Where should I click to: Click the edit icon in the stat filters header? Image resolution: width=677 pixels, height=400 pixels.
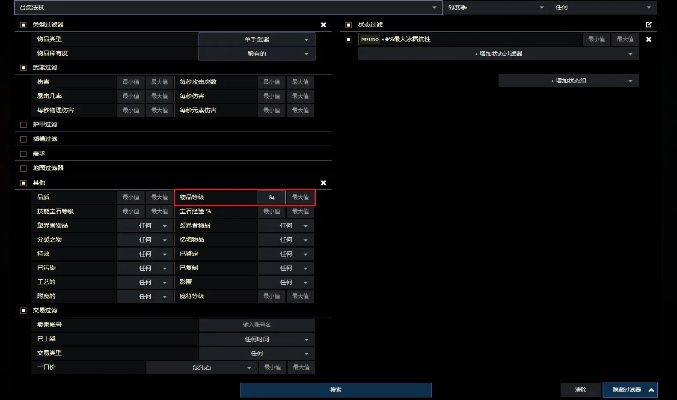pyautogui.click(x=648, y=24)
